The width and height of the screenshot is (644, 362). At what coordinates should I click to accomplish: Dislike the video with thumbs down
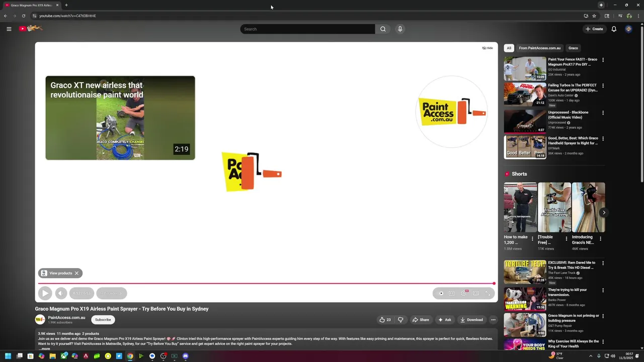point(400,320)
